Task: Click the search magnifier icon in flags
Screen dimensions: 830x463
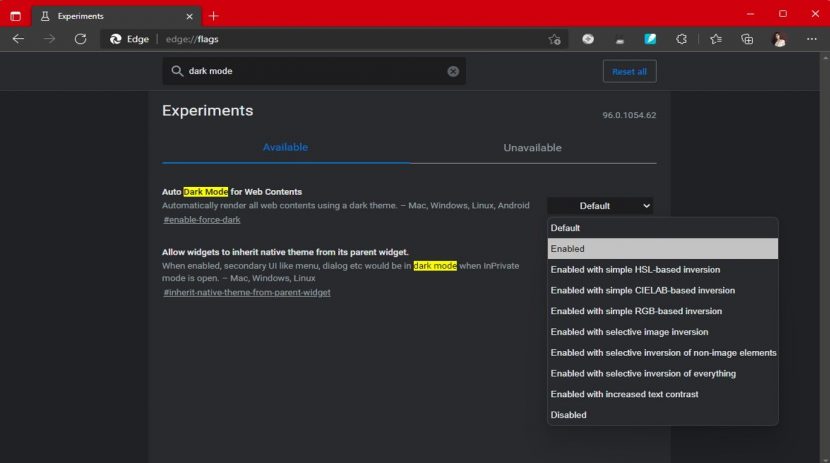Action: [x=177, y=71]
